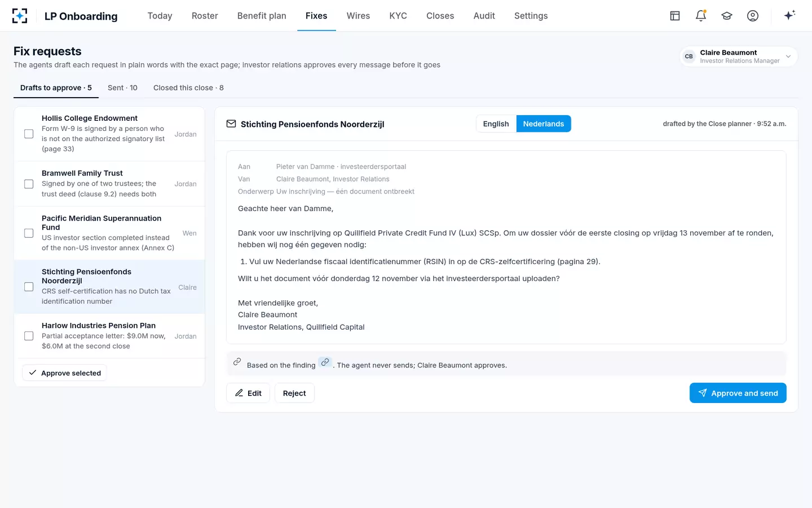Click Approve and send
The width and height of the screenshot is (812, 508).
738,393
